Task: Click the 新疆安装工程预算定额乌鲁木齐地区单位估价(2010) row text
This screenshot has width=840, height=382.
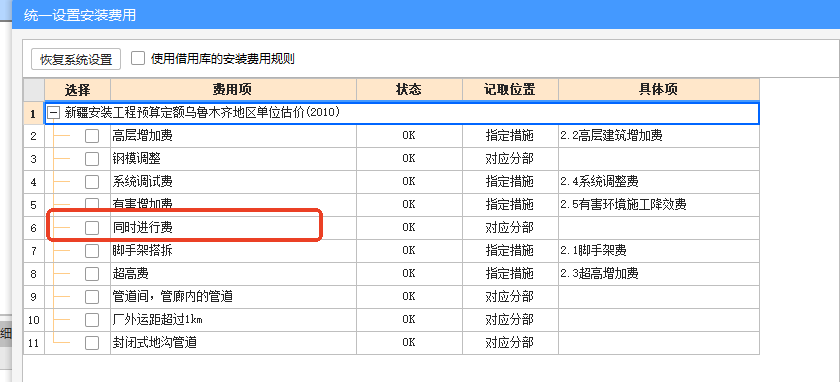Action: click(202, 113)
